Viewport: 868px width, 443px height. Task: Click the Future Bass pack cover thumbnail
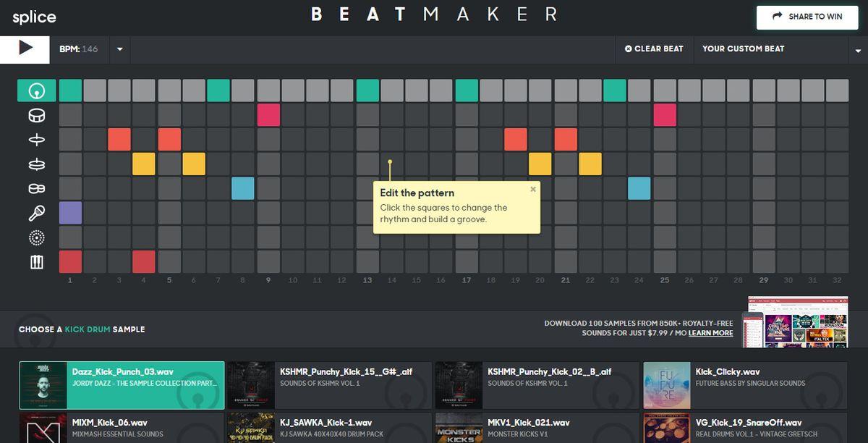coord(666,386)
